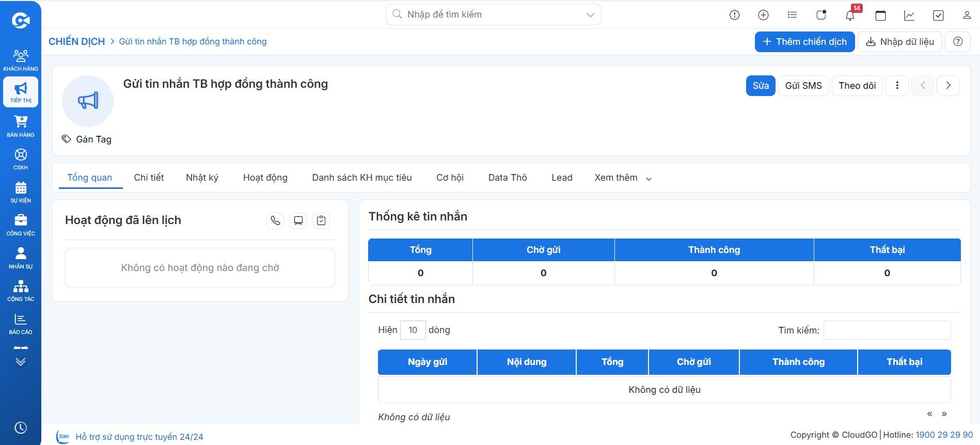This screenshot has height=445, width=980.
Task: Click the Gửi SMS button
Action: (803, 86)
